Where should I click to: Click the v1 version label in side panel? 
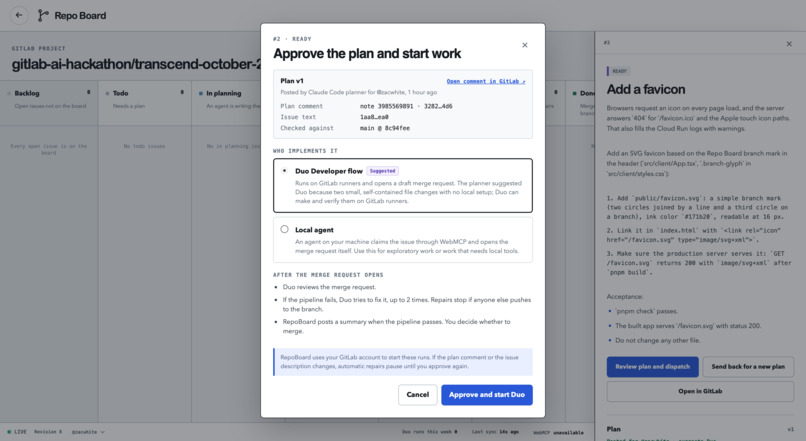point(791,429)
